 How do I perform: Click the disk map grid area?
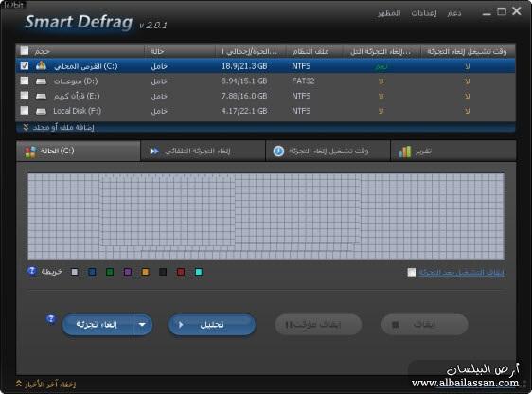point(266,216)
